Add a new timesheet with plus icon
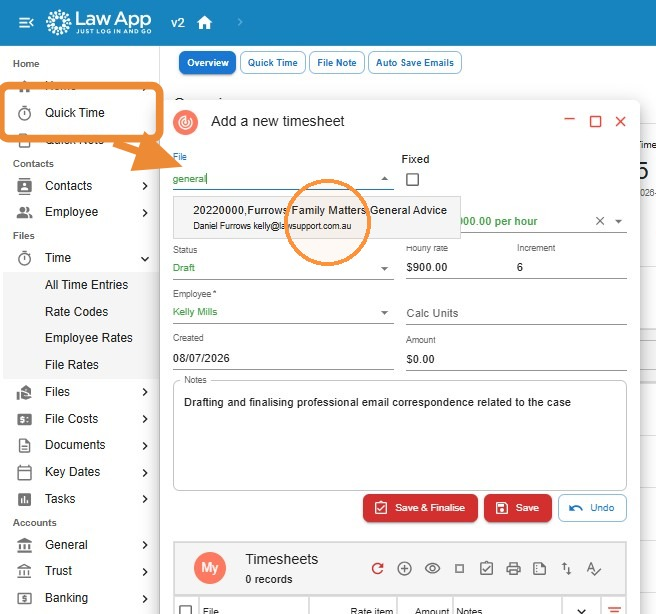 pyautogui.click(x=405, y=568)
